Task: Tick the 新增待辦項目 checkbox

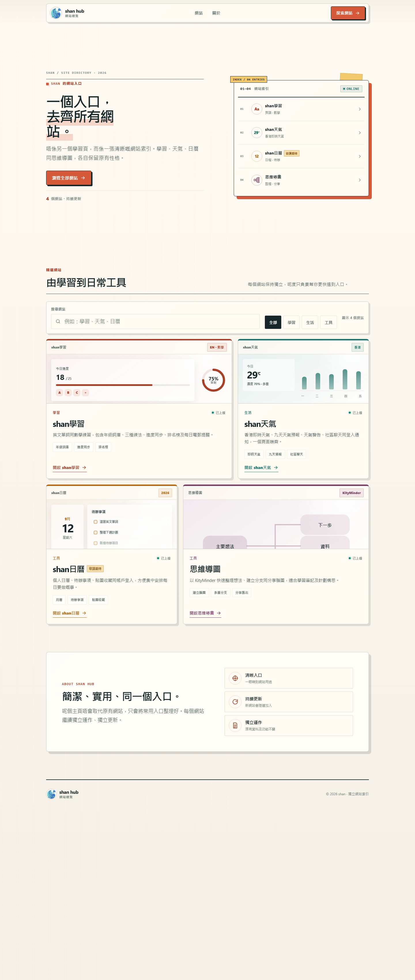Action: tap(95, 543)
